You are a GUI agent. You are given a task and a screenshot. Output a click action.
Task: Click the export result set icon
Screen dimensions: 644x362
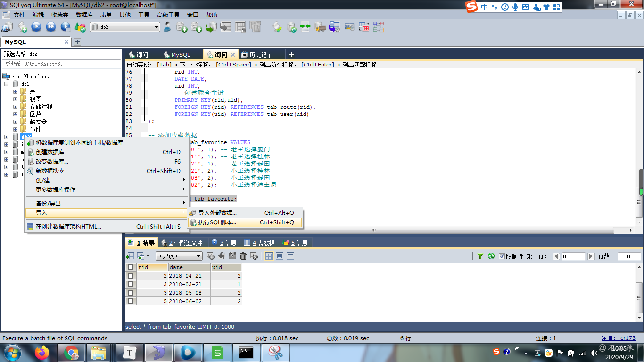130,256
